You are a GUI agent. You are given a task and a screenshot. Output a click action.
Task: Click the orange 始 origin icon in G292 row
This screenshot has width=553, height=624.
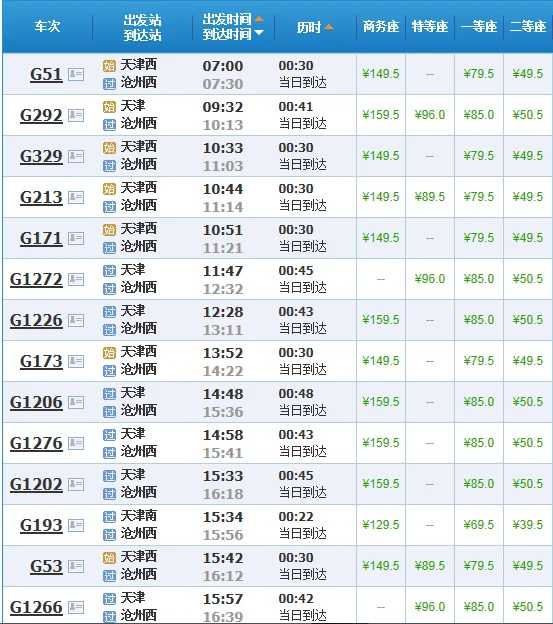click(x=109, y=107)
